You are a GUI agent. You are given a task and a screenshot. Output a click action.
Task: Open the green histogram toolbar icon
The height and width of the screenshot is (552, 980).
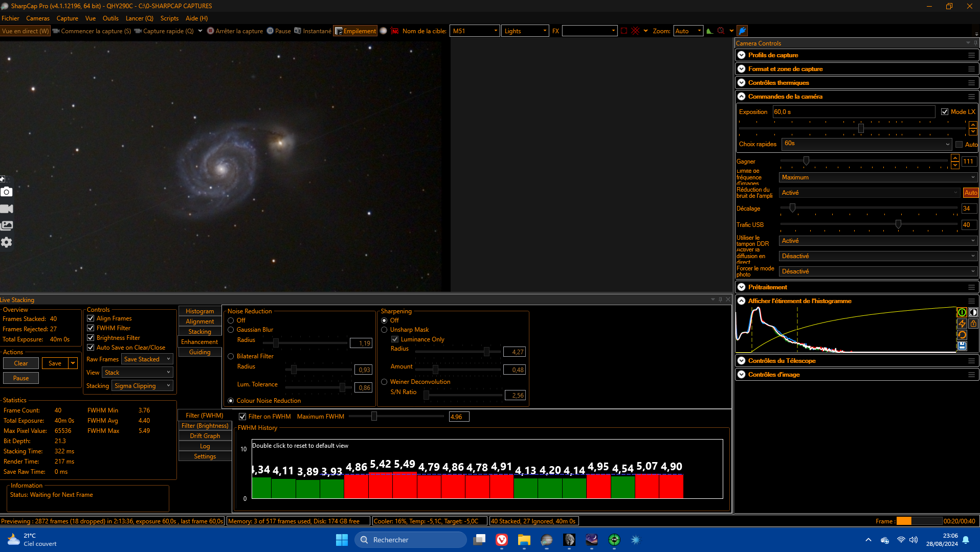pos(709,31)
